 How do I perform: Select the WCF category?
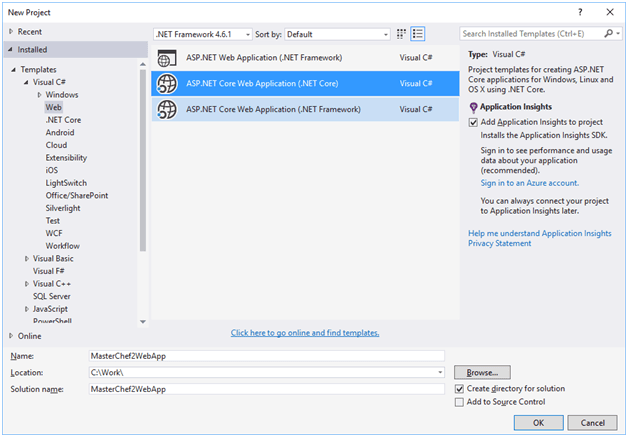pyautogui.click(x=54, y=234)
